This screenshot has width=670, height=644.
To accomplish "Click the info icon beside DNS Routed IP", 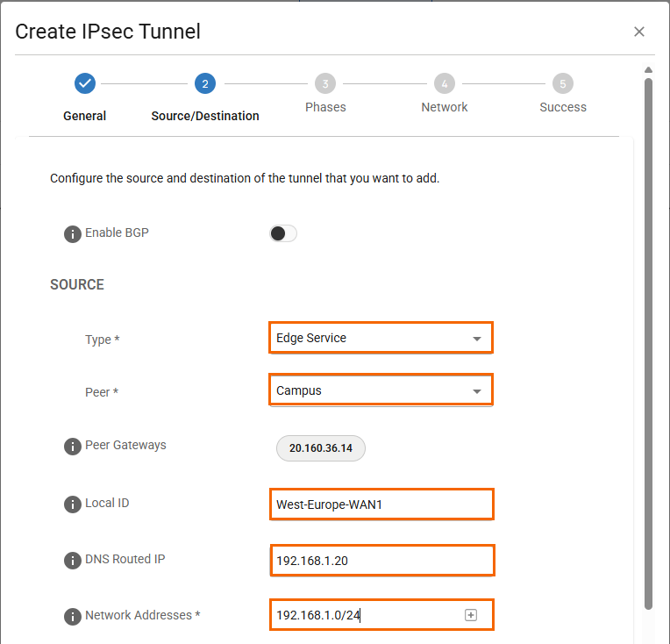I will pyautogui.click(x=73, y=561).
